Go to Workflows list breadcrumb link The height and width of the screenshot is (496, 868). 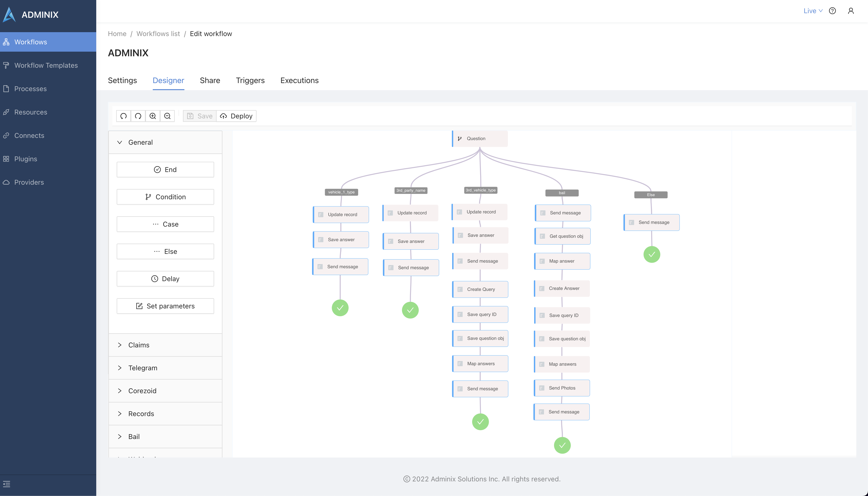pyautogui.click(x=158, y=34)
